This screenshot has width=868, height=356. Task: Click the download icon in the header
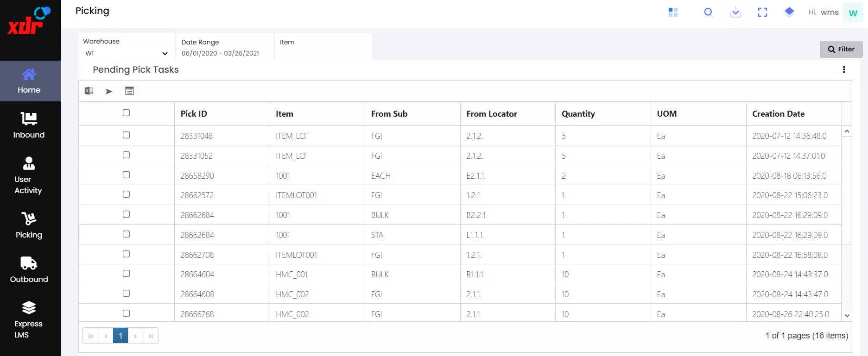tap(735, 12)
